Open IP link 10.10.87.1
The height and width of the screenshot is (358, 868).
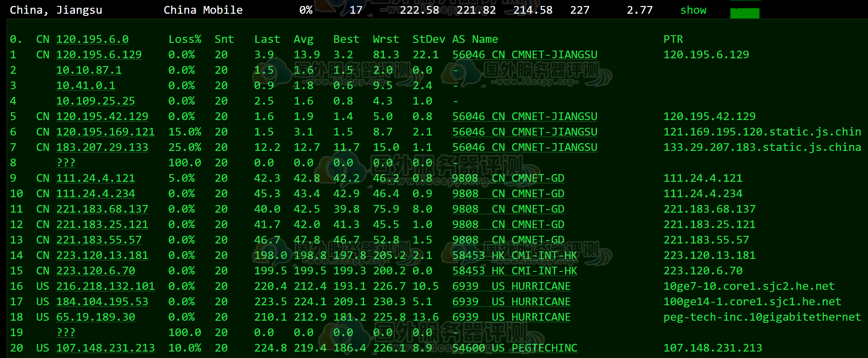pyautogui.click(x=89, y=70)
